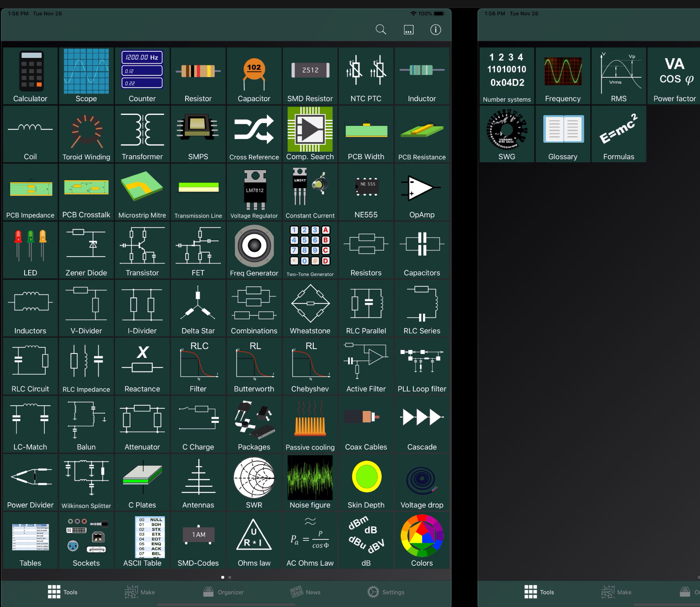Open the NE555 timer tool

click(366, 192)
